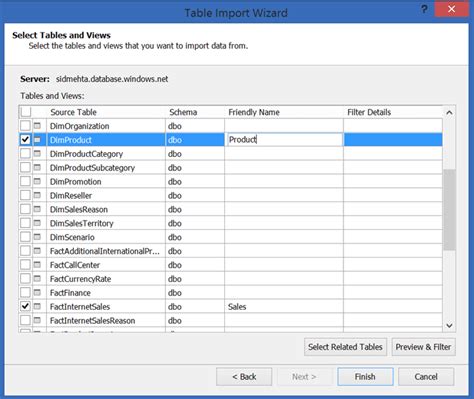474x399 pixels.
Task: Click the table icon beside DimSalesReason
Action: [x=37, y=209]
